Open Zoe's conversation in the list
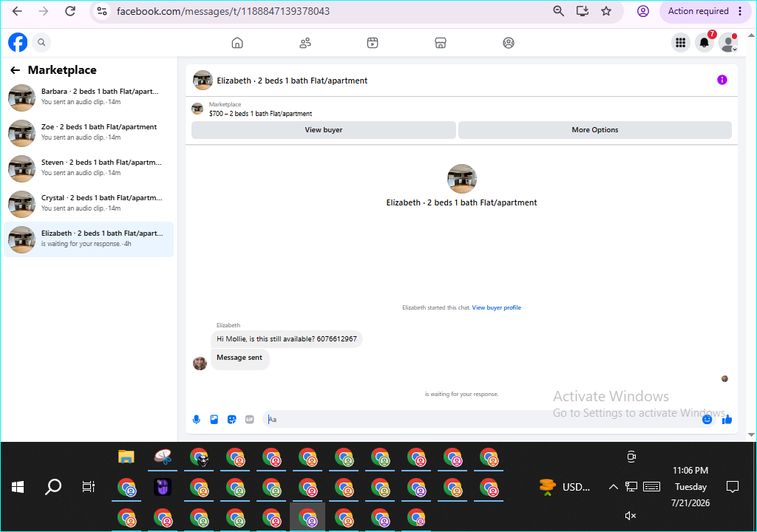 point(89,133)
